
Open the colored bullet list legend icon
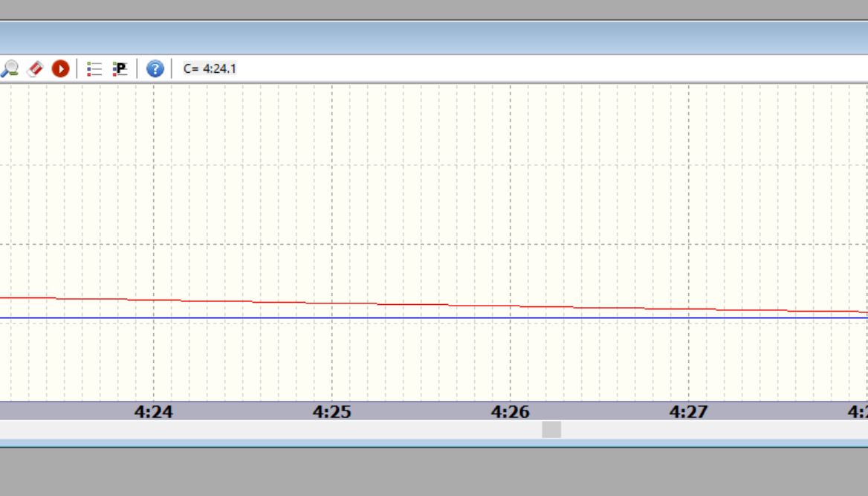pyautogui.click(x=94, y=69)
